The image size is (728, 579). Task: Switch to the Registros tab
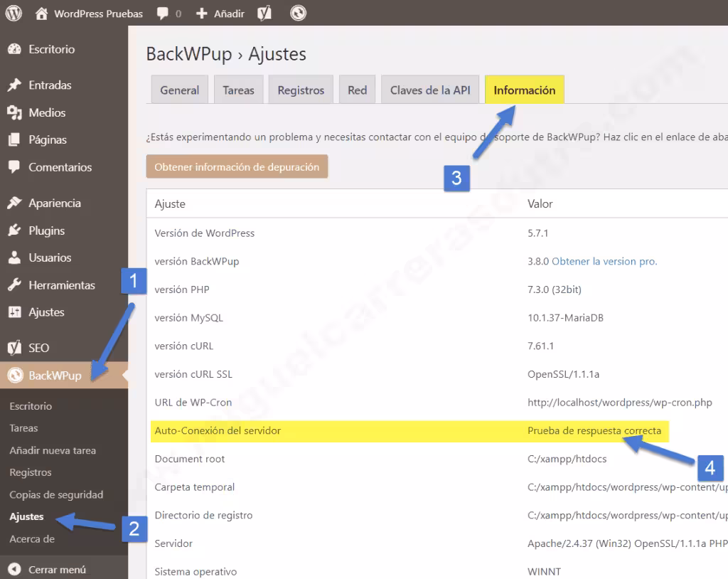[x=301, y=90]
